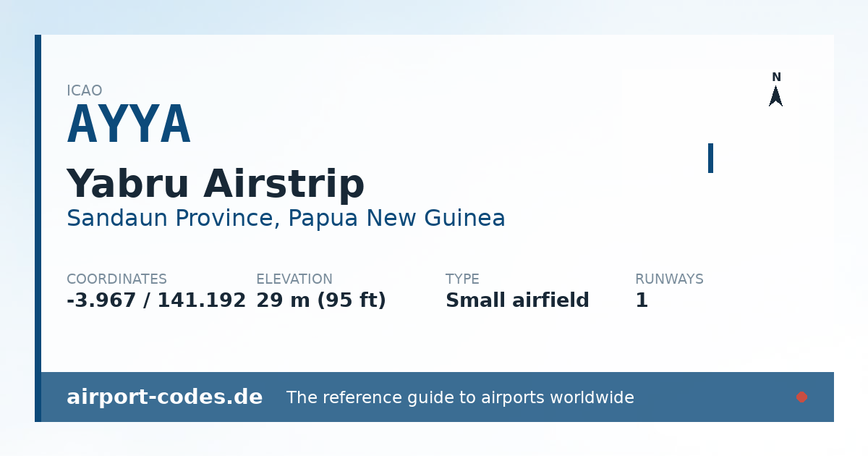The image size is (868, 456).
Task: Click the blue runway marker on map
Action: click(x=710, y=158)
